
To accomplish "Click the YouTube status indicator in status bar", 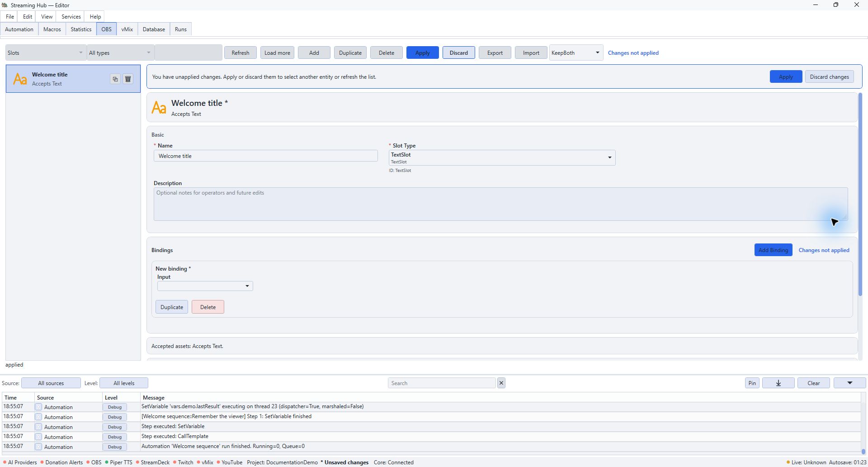I will tap(230, 462).
